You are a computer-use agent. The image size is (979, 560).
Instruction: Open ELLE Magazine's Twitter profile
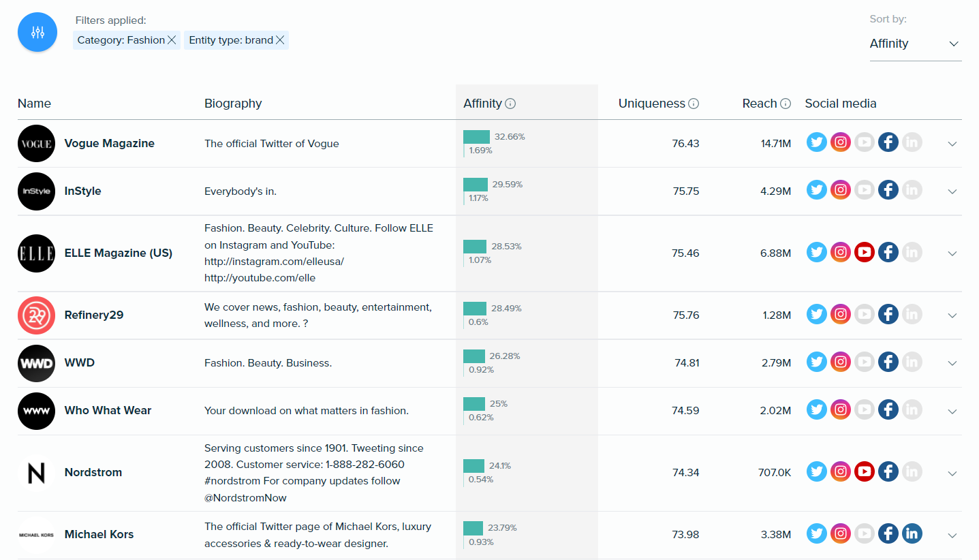pos(817,253)
